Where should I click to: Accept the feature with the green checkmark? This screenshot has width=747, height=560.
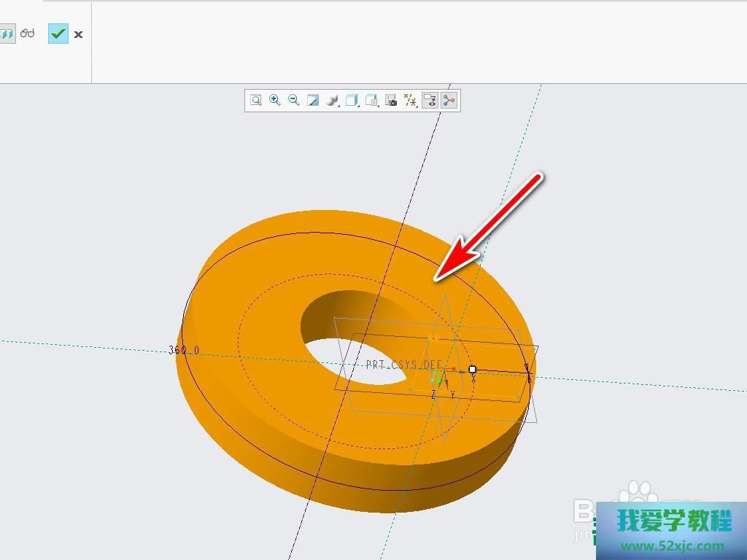tap(58, 34)
